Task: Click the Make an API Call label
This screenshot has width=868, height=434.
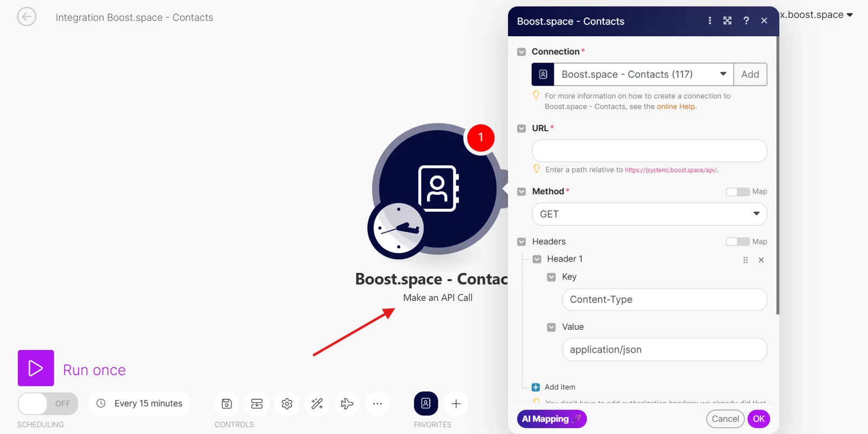Action: (438, 298)
